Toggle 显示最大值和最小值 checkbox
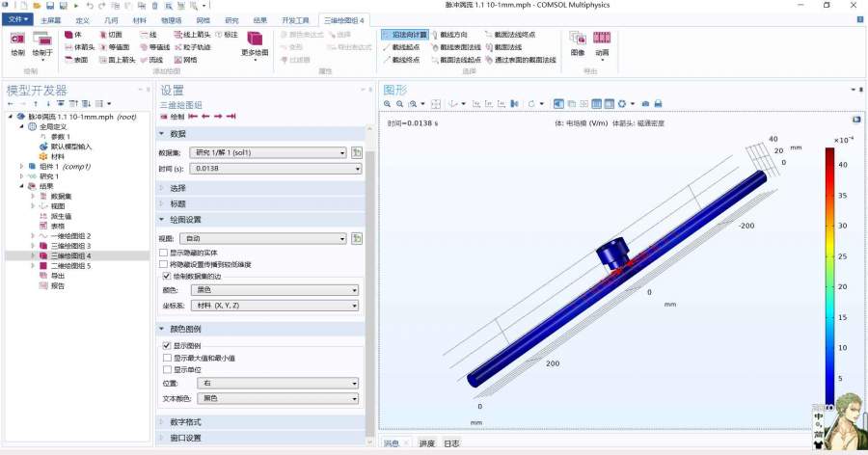This screenshot has width=868, height=455. tap(166, 358)
